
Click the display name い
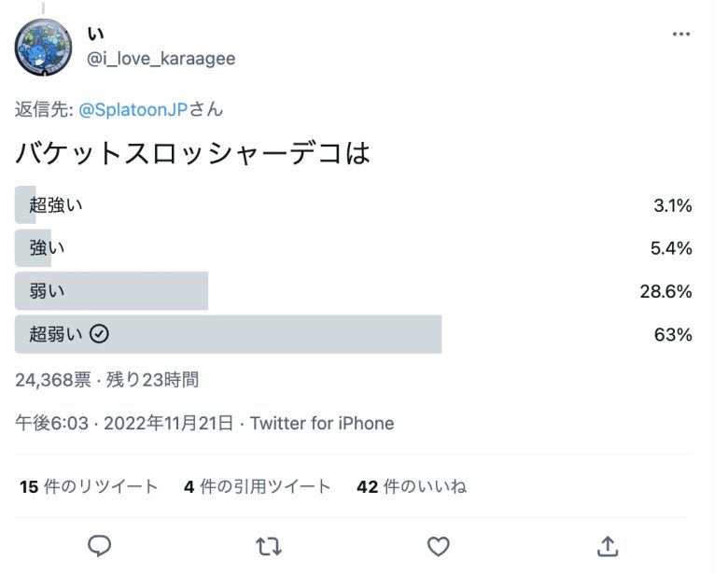(95, 35)
